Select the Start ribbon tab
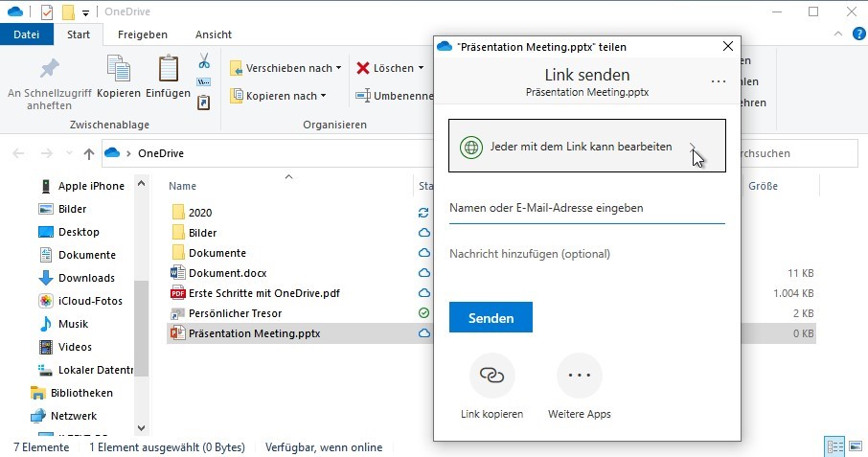The image size is (868, 457). (x=79, y=34)
